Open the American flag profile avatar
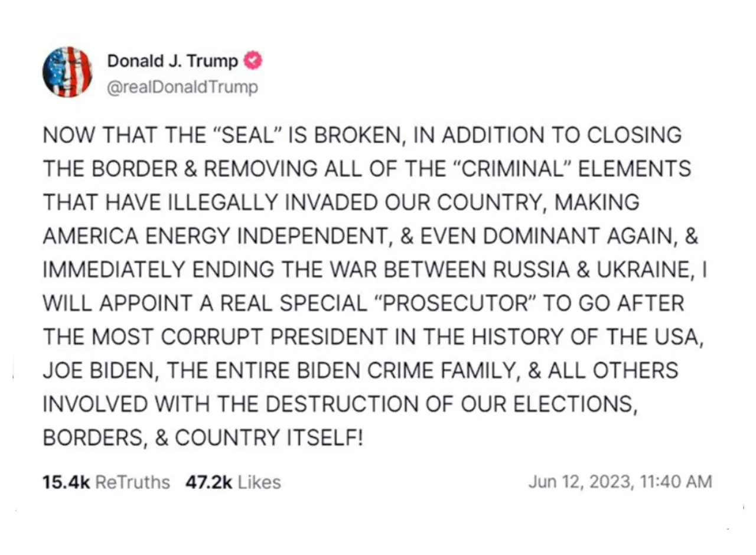Image resolution: width=756 pixels, height=555 pixels. (x=67, y=72)
